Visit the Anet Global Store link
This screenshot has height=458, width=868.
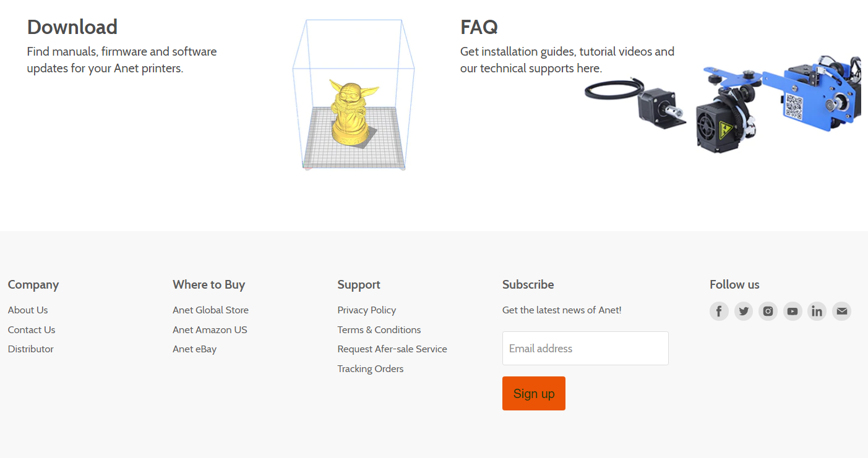tap(210, 310)
